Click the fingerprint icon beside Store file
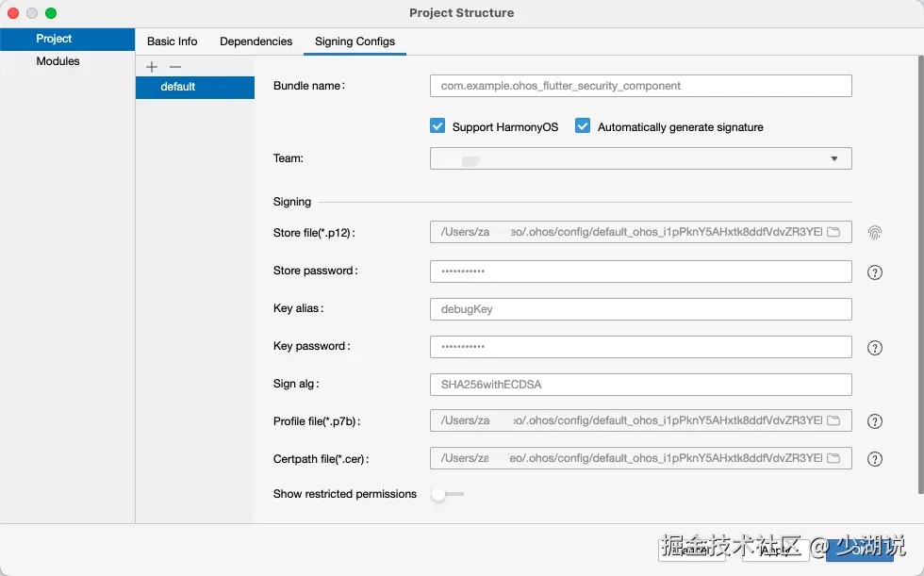Screen dimensions: 924x576 875,233
